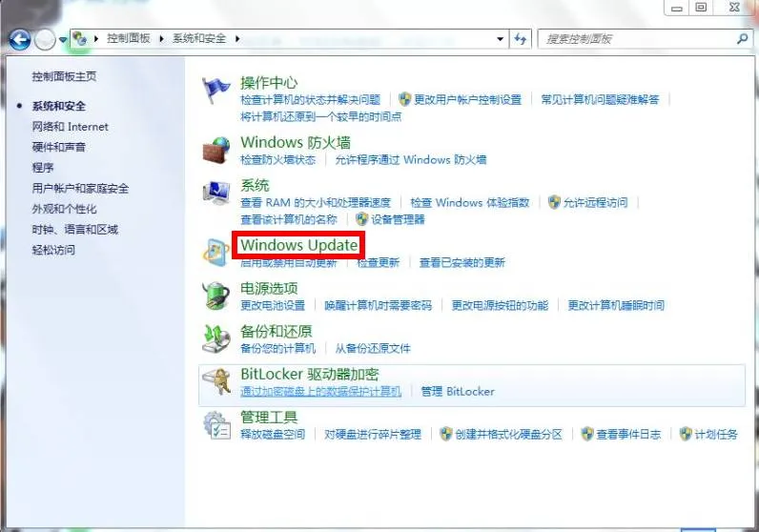Viewport: 759px width, 532px height.
Task: Open the 系统 heading
Action: tap(255, 185)
